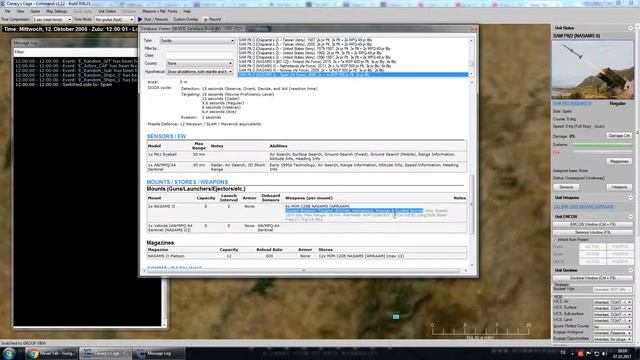Click the MIM-120B NASAMS weapon link in Unit Weapons
Viewport: 640px width, 360px height.
[583, 207]
